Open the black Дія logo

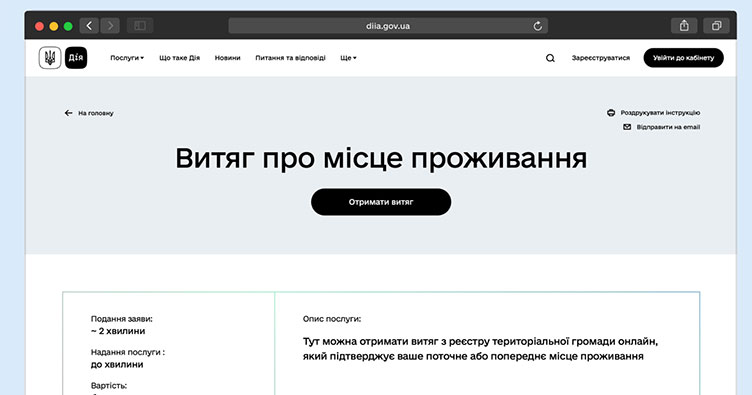(76, 58)
